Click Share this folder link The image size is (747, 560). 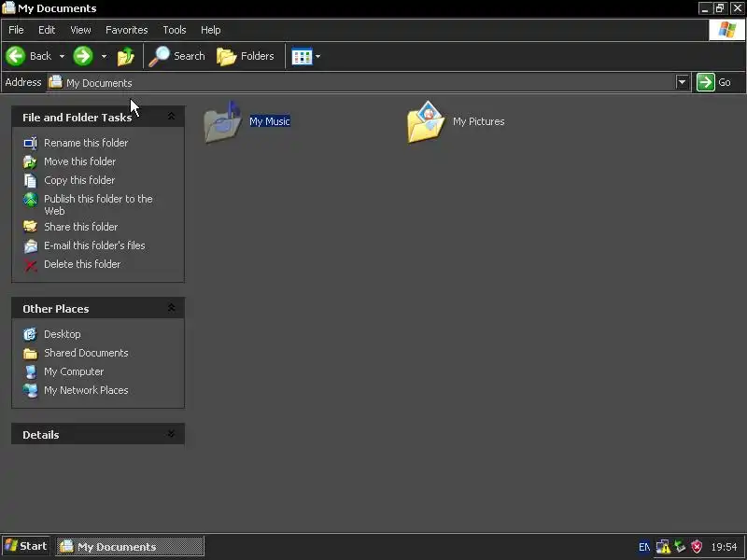pyautogui.click(x=81, y=227)
